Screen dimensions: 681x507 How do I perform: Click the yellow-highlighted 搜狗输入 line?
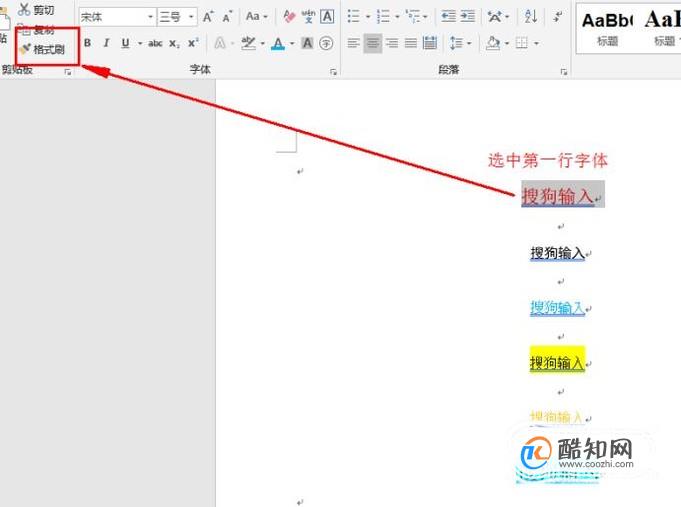click(557, 361)
